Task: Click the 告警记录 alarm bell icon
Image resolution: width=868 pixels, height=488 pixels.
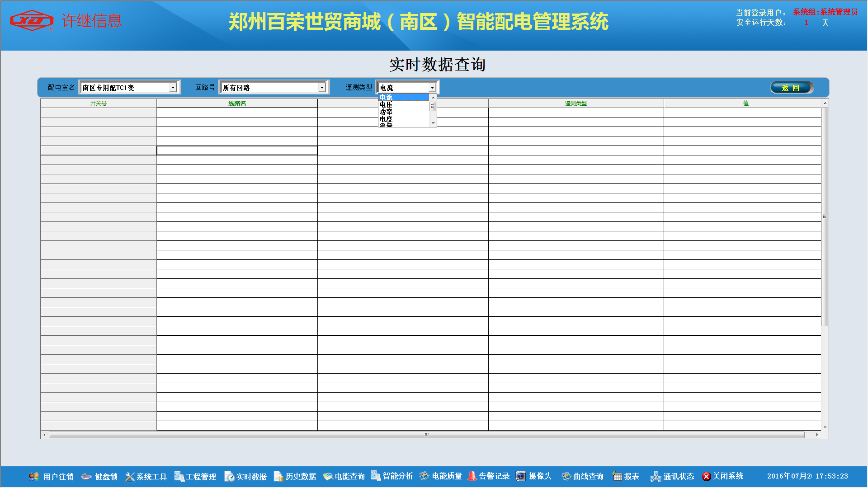Action: [472, 476]
